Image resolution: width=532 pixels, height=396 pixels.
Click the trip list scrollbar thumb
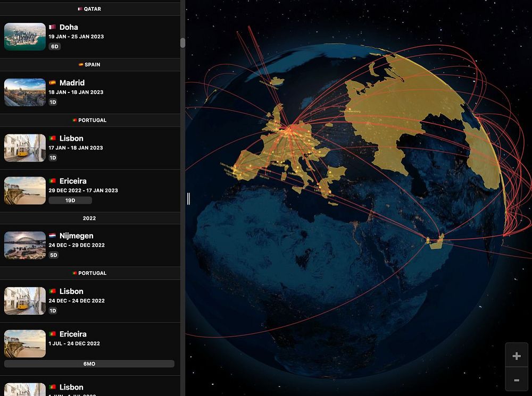(x=182, y=43)
